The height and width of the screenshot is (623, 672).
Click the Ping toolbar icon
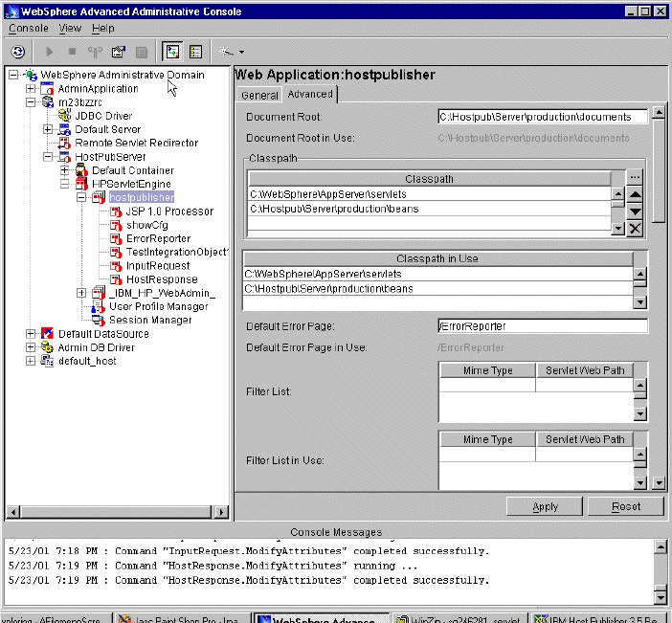click(x=95, y=52)
